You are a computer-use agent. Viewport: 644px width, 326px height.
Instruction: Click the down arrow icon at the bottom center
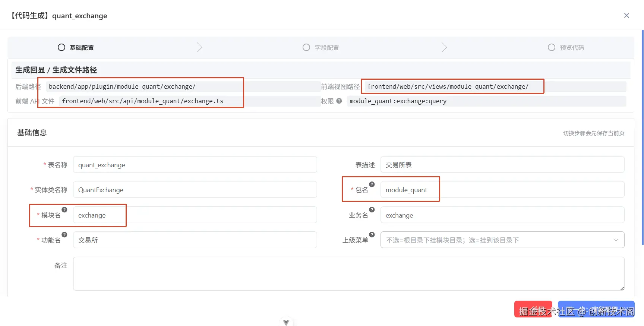[x=286, y=322]
